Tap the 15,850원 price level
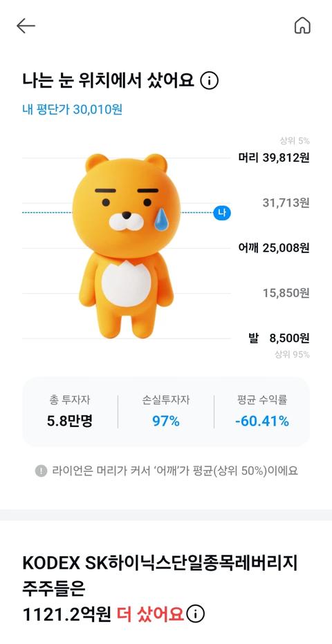 [286, 293]
